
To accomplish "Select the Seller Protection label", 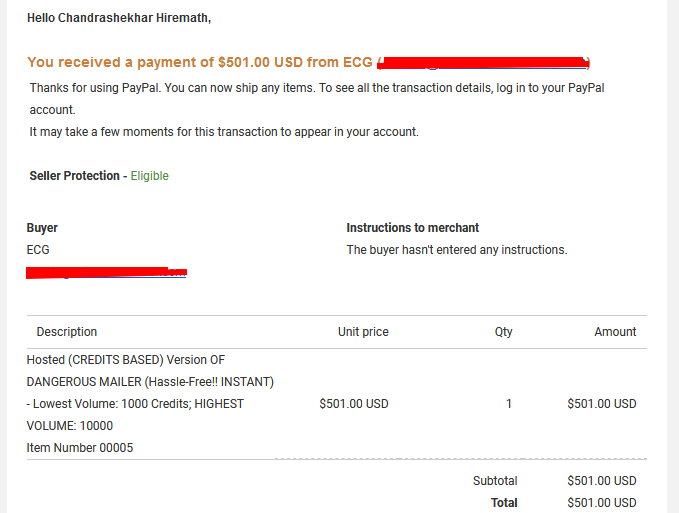I will click(74, 176).
